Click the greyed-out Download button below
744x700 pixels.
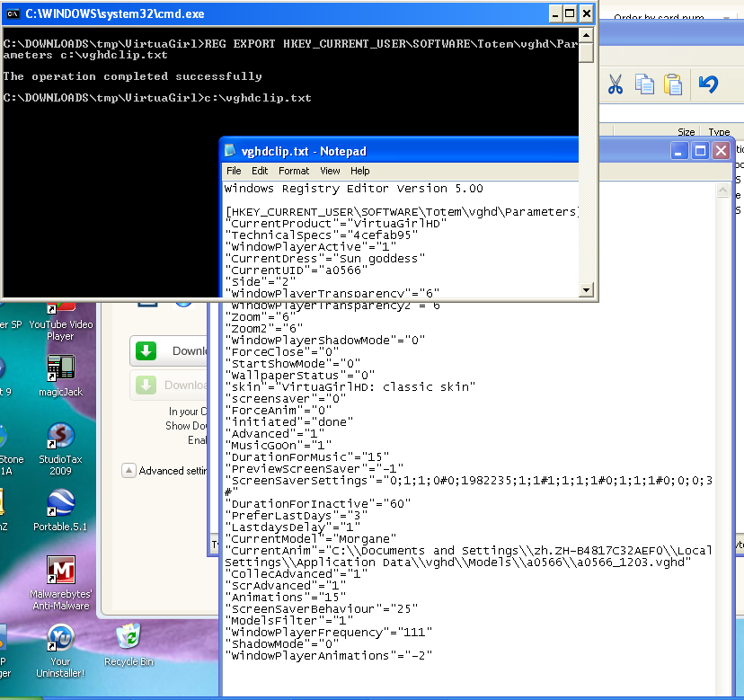pyautogui.click(x=169, y=385)
